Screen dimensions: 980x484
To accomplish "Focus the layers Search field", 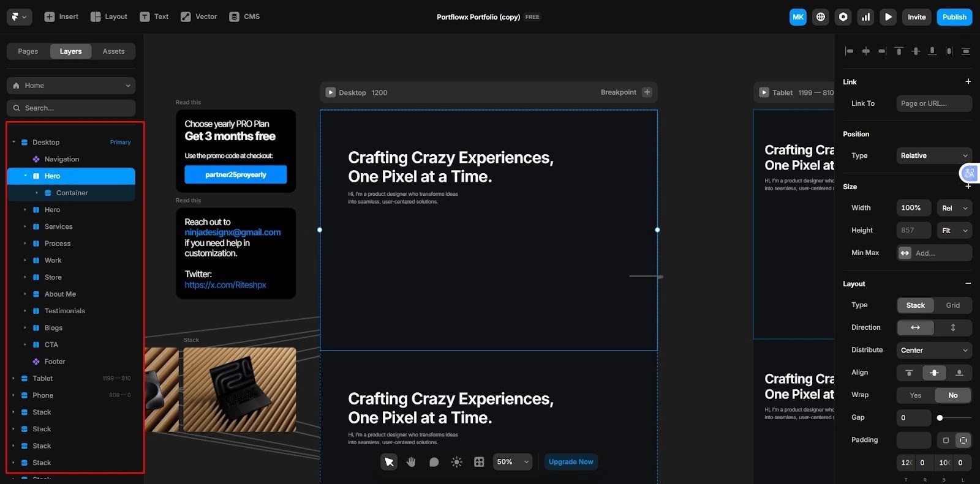I will pyautogui.click(x=71, y=108).
